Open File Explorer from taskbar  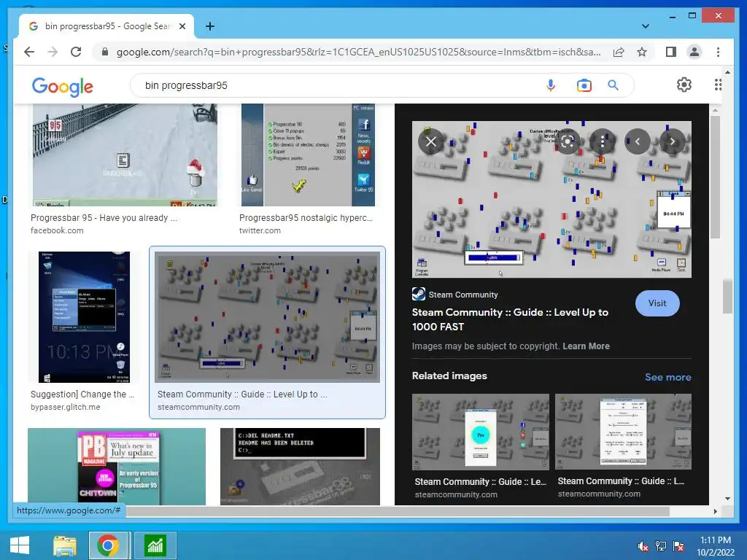point(65,545)
